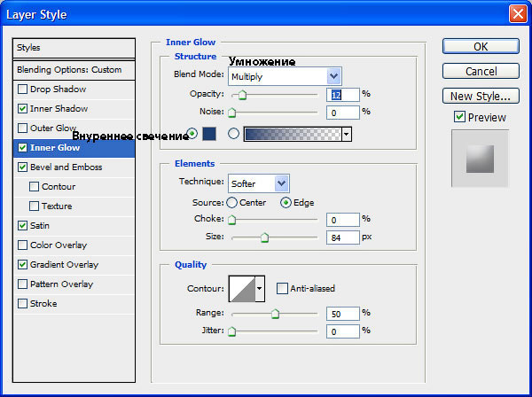Image resolution: width=532 pixels, height=397 pixels.
Task: Choose Edge as the glow source
Action: (286, 203)
